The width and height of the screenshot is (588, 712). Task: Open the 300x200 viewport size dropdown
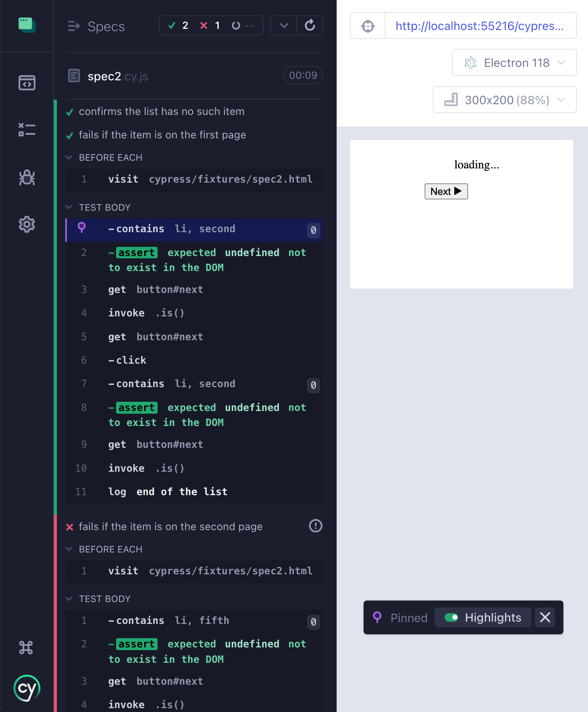click(505, 100)
